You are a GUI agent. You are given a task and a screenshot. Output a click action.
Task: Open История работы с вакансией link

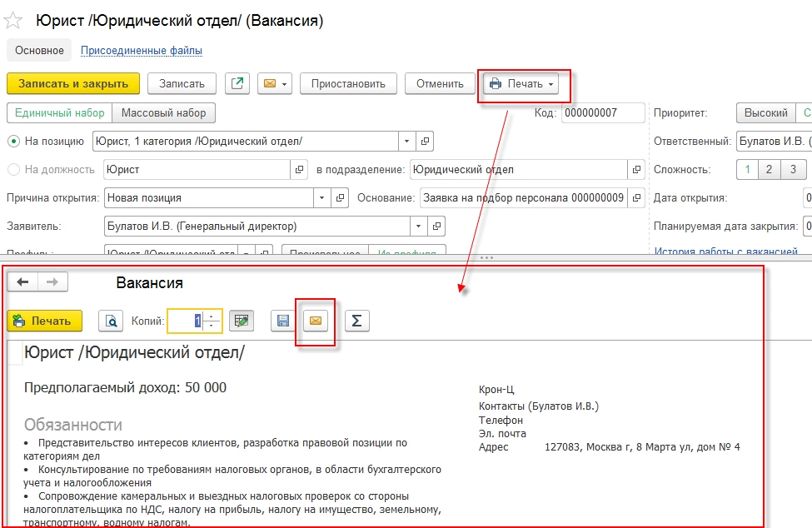pyautogui.click(x=725, y=252)
